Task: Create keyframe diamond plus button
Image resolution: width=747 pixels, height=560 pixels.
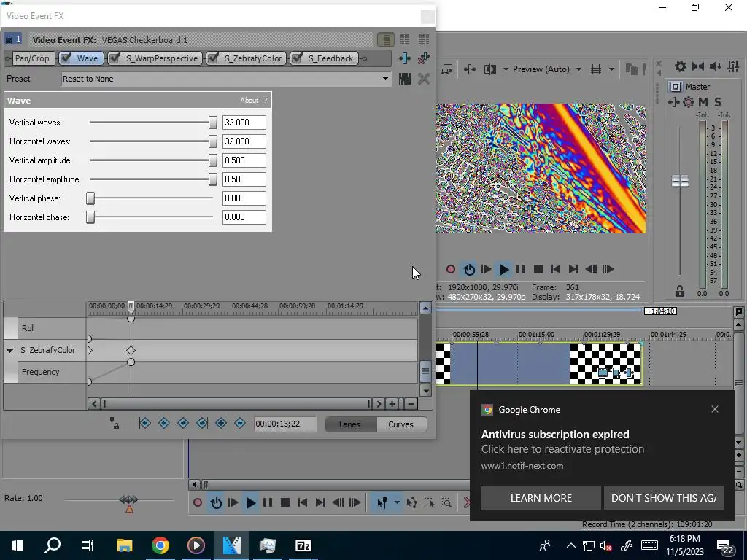Action: point(221,423)
